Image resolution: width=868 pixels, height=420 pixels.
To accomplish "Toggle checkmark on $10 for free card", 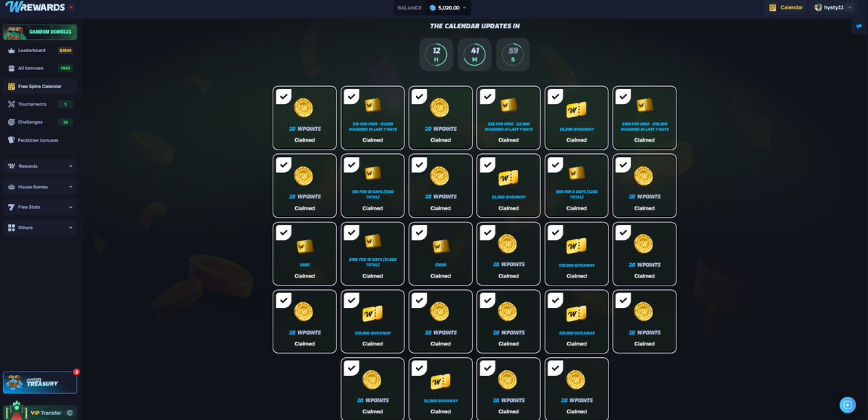I will coord(352,97).
